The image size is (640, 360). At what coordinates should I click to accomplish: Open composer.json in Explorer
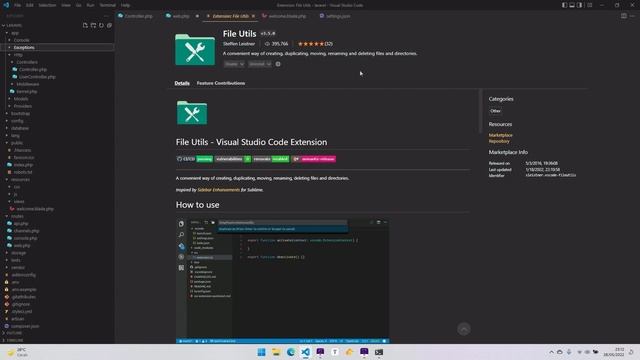pyautogui.click(x=25, y=327)
